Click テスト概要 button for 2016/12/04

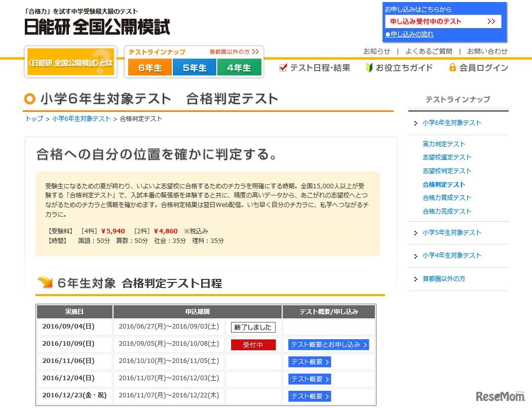point(310,379)
